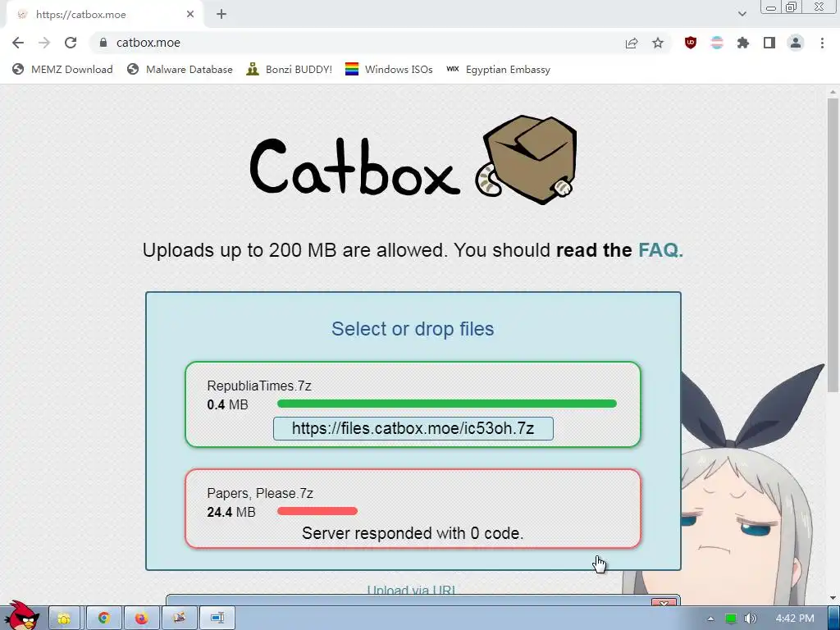Click the files.catbox.moe/ic53oh.7z link box
Viewport: 840px width, 630px height.
point(413,428)
